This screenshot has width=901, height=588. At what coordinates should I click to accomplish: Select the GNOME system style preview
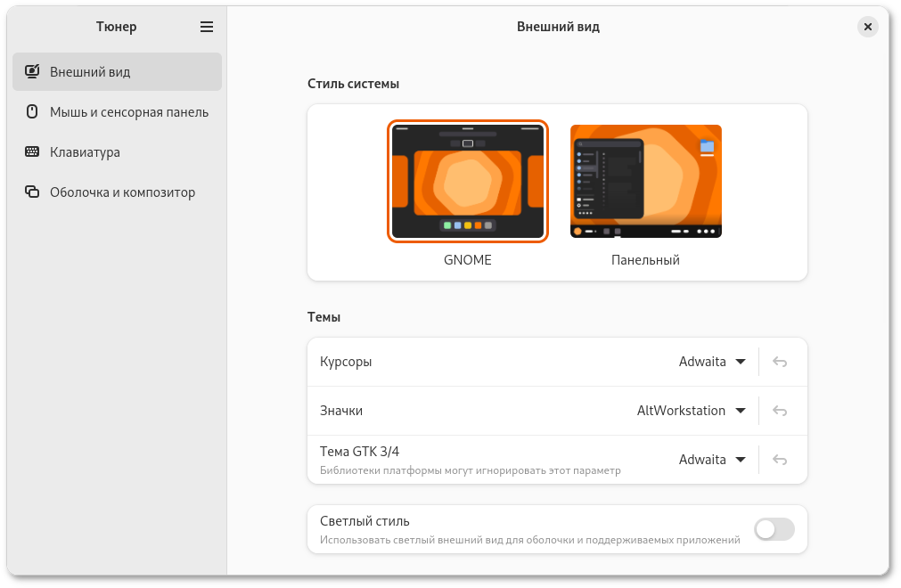point(468,181)
